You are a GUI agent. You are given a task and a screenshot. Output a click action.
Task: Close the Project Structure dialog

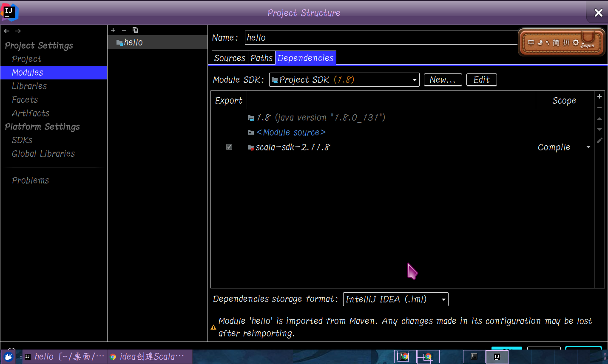click(598, 13)
